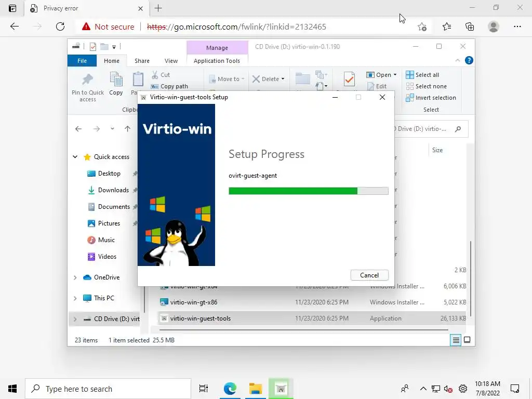This screenshot has height=399, width=532.
Task: Expand the OneDrive tree node
Action: (x=75, y=277)
